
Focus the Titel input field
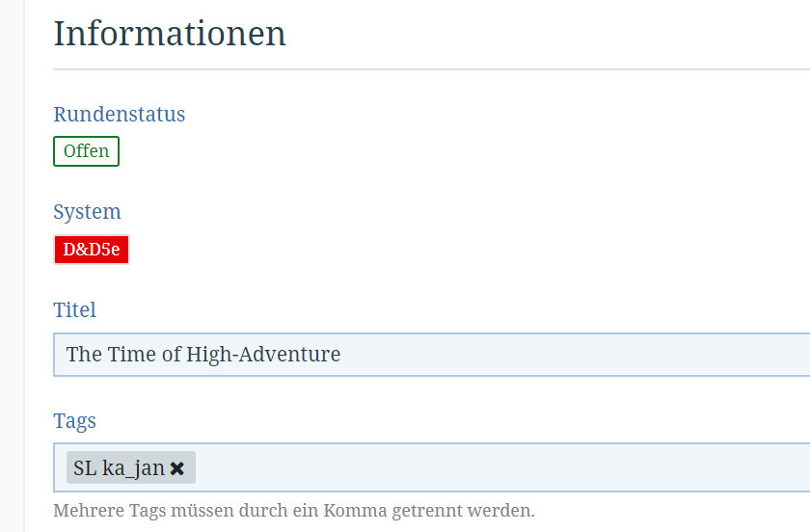tap(482, 355)
